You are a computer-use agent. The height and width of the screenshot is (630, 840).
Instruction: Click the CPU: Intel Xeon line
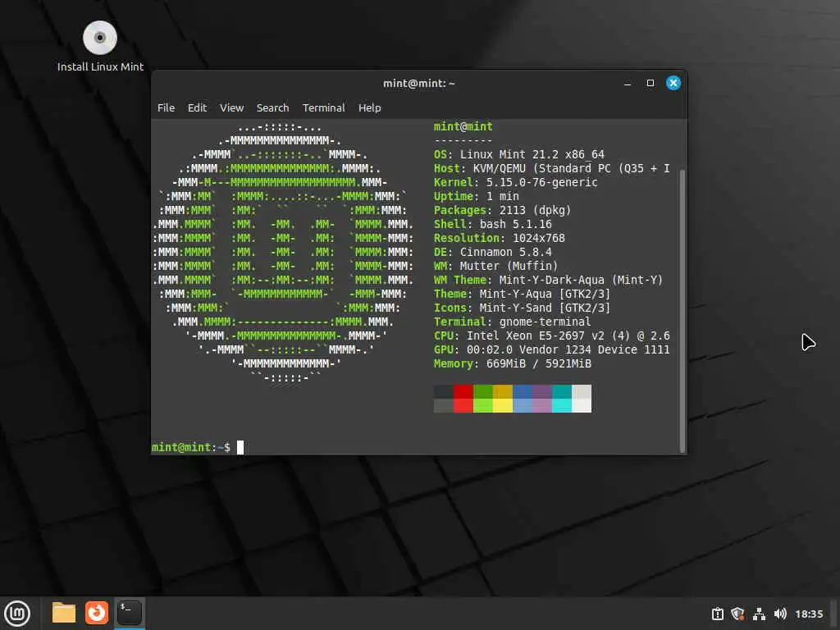coord(552,336)
